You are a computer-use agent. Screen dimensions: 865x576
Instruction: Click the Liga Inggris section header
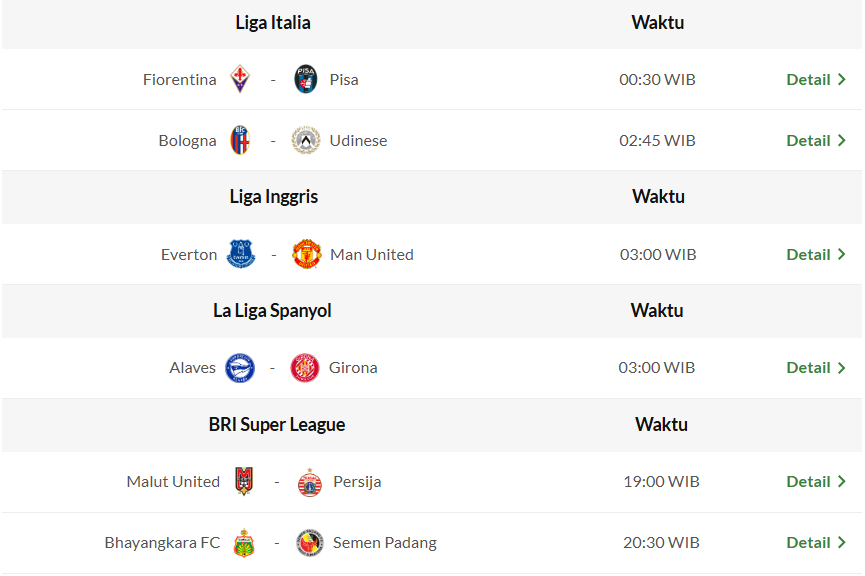(x=273, y=196)
